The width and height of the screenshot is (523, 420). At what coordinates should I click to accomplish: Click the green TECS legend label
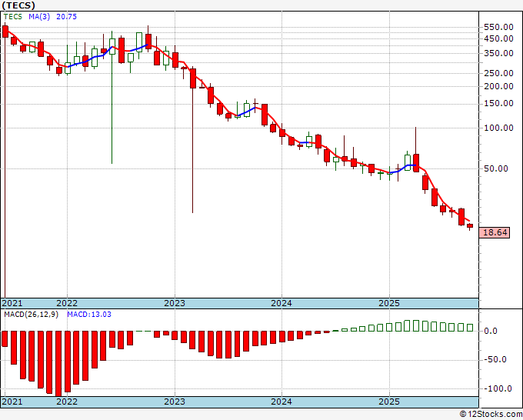click(x=13, y=16)
